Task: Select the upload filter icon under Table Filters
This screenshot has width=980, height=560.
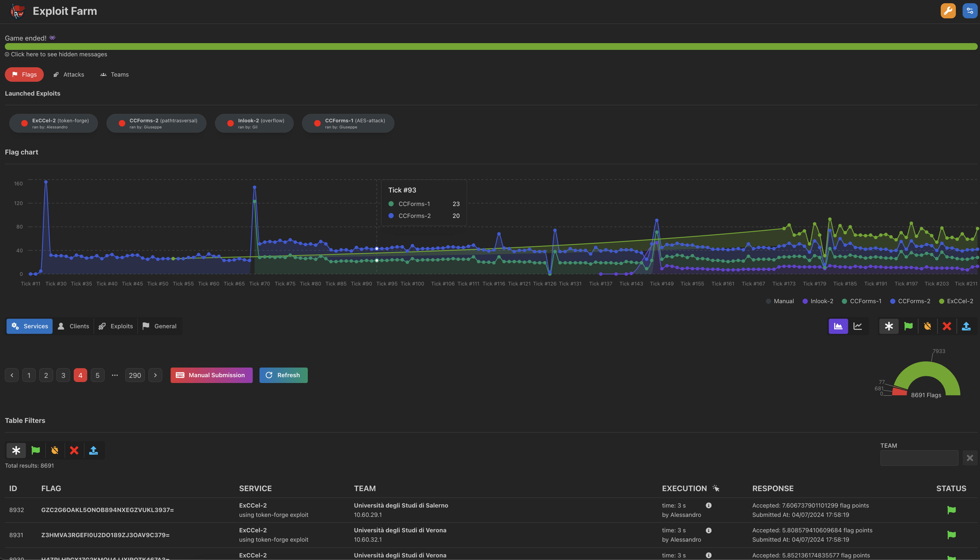Action: pyautogui.click(x=93, y=450)
